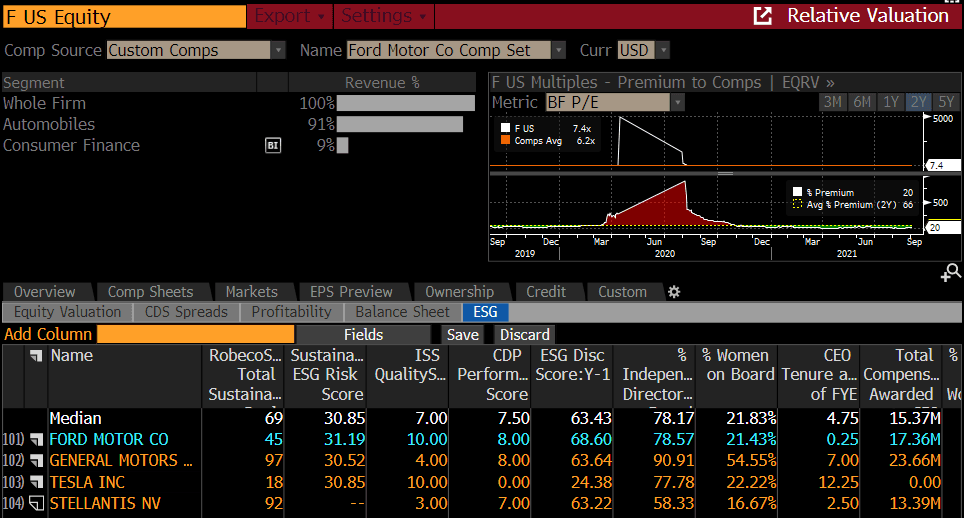
Task: Click the outlined flag icon for Stellantis NV
Action: (37, 504)
